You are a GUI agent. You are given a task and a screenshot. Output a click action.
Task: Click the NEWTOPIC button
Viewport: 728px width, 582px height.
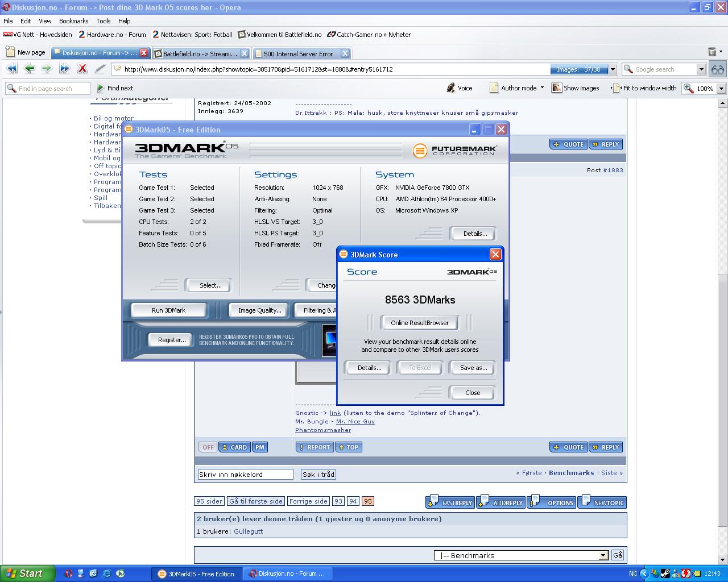click(602, 502)
